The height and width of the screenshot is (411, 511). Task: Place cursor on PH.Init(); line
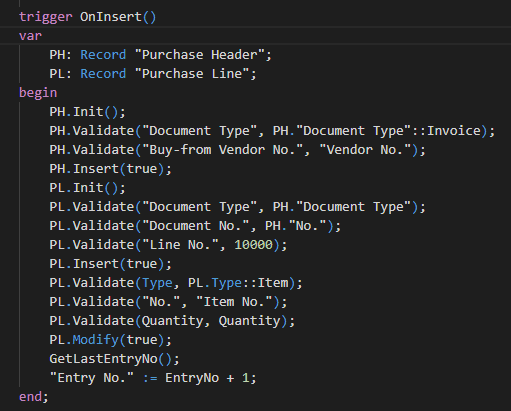click(87, 112)
